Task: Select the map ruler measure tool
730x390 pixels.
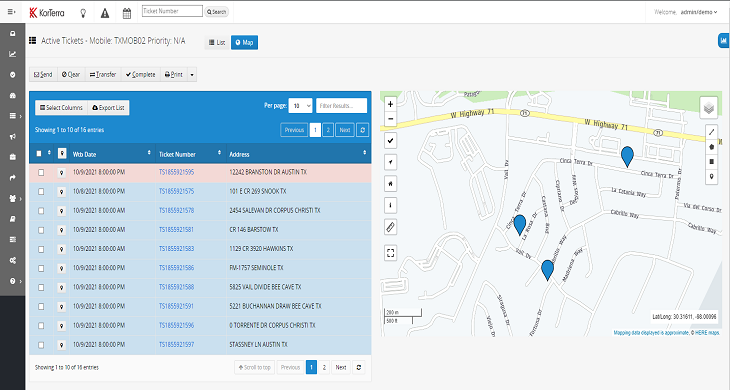Action: tap(391, 227)
